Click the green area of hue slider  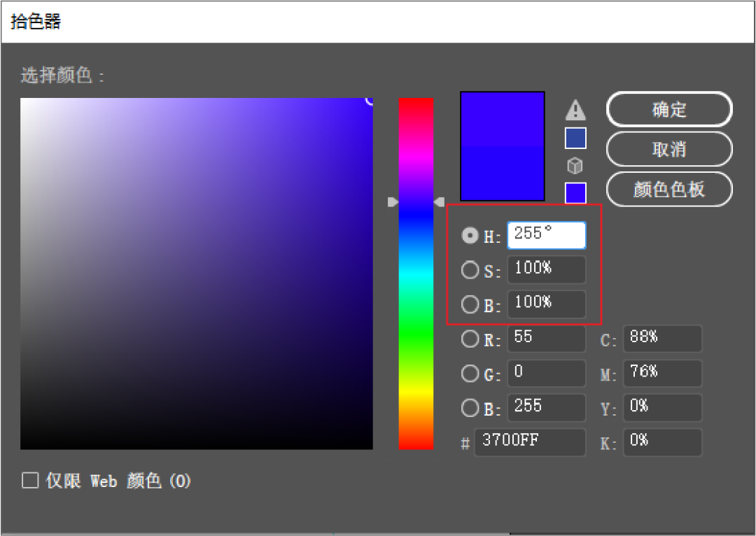[x=416, y=336]
